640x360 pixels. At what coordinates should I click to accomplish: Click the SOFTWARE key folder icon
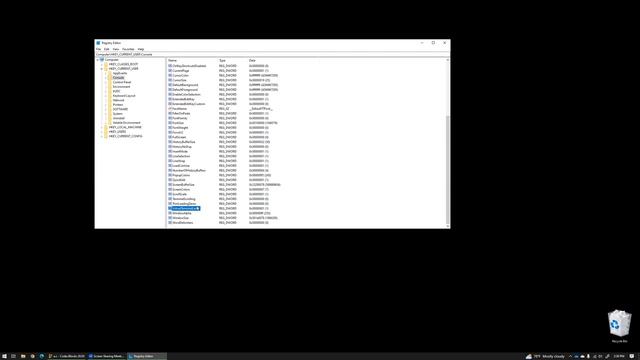coord(110,109)
